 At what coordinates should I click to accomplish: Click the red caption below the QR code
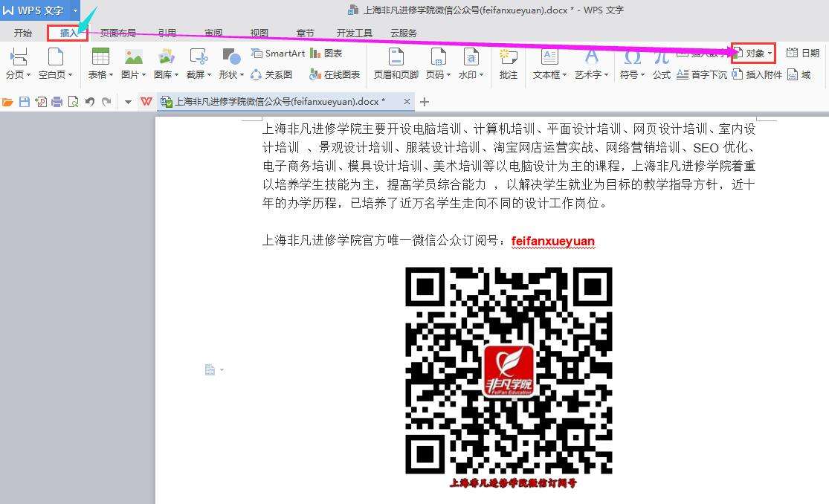tap(513, 483)
